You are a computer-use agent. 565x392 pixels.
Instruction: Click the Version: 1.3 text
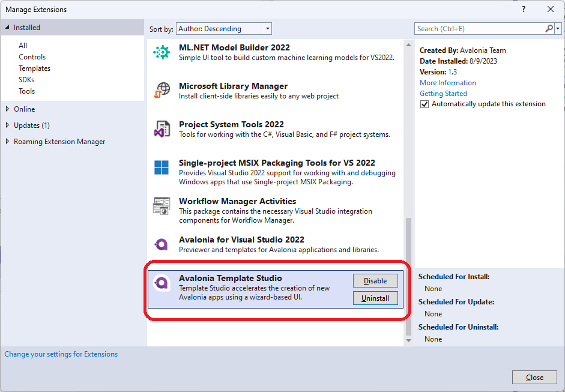438,72
